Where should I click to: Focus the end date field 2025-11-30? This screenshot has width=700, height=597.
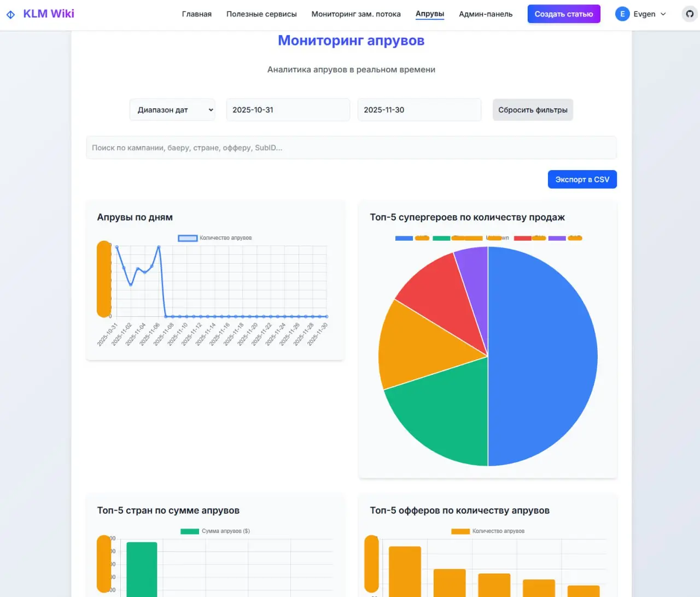point(419,110)
